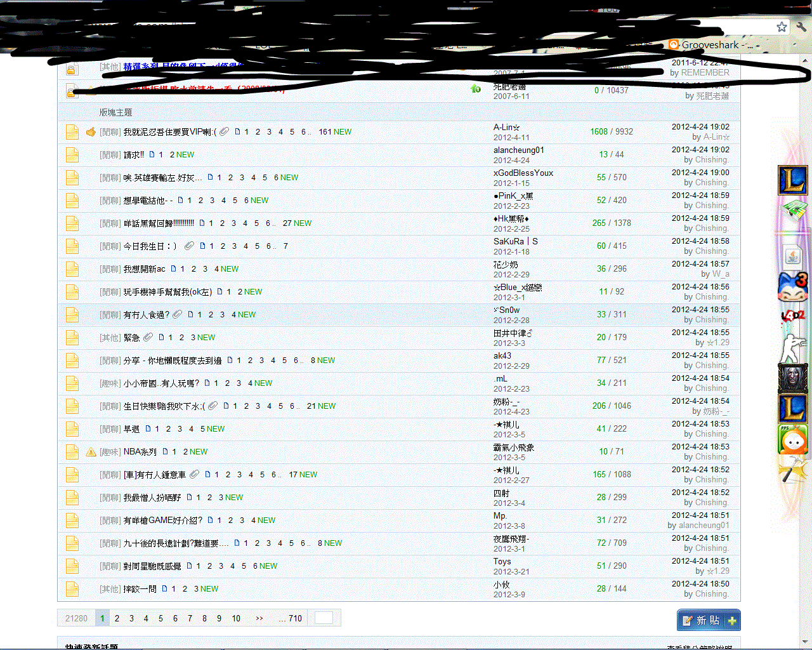Launch the blue cat icon with number 3

click(792, 287)
